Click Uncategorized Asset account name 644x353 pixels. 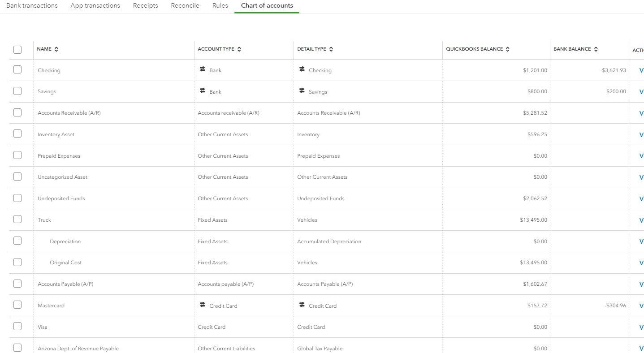(62, 177)
